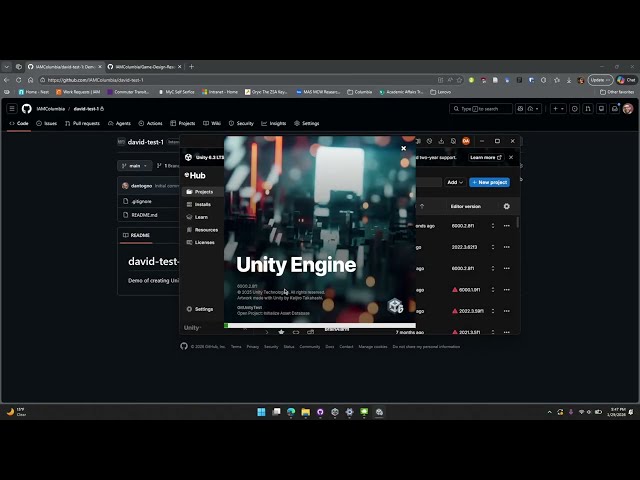Open Licenses section in Unity Hub sidebar
The image size is (640, 480).
(x=202, y=242)
